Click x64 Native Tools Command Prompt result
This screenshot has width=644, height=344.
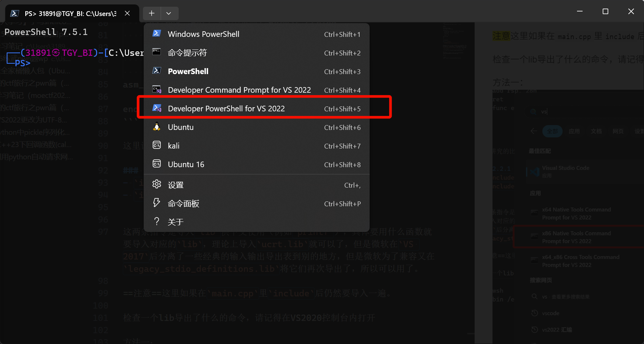click(584, 213)
